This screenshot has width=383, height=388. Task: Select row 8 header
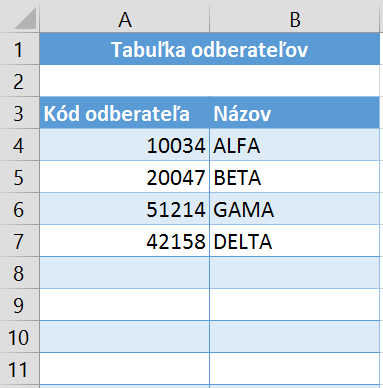click(x=19, y=273)
